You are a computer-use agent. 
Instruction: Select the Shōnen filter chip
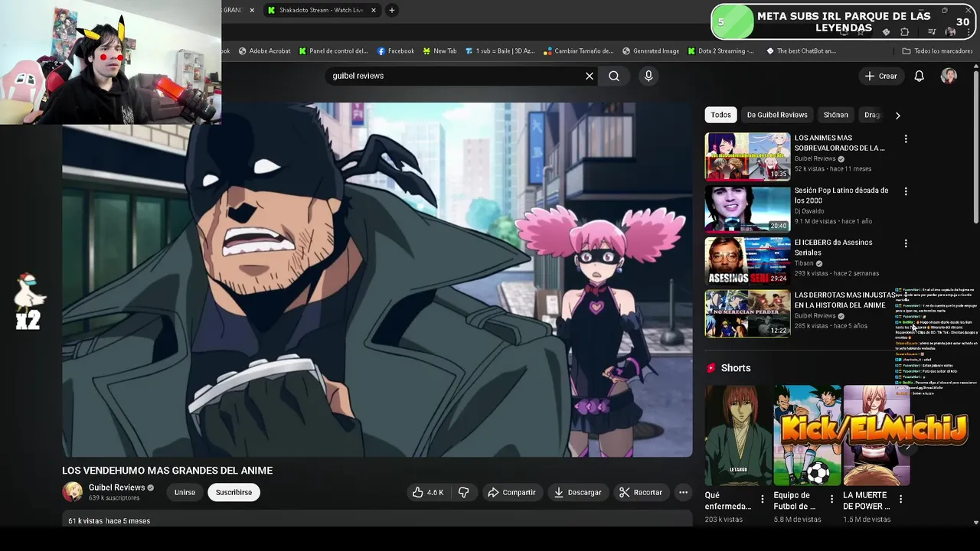tap(835, 115)
